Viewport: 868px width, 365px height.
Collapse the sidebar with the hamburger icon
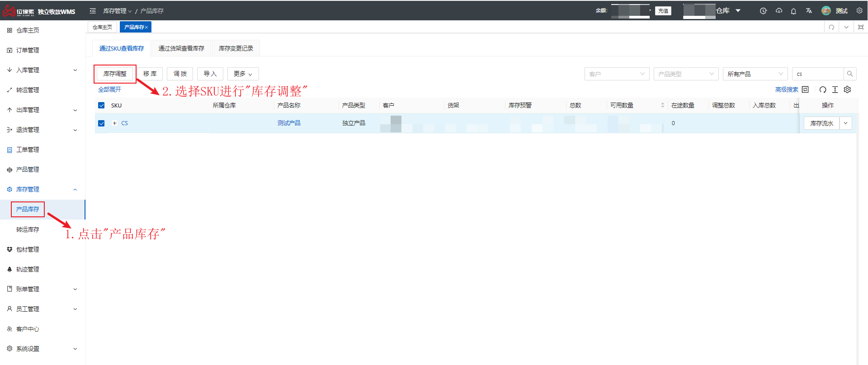tap(93, 11)
